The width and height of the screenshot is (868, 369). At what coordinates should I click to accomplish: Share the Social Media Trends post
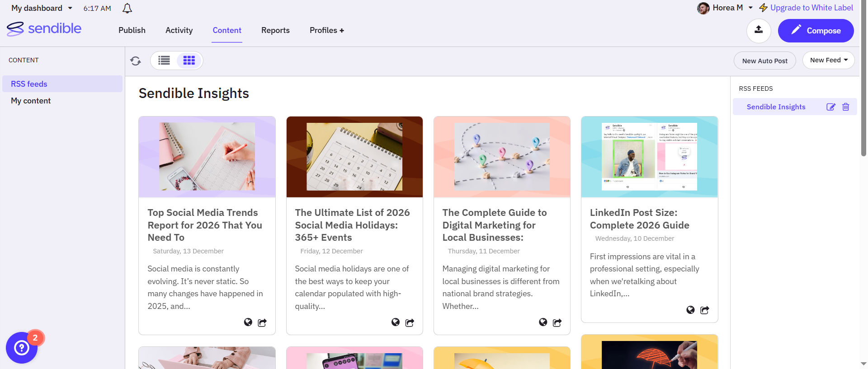(x=262, y=322)
